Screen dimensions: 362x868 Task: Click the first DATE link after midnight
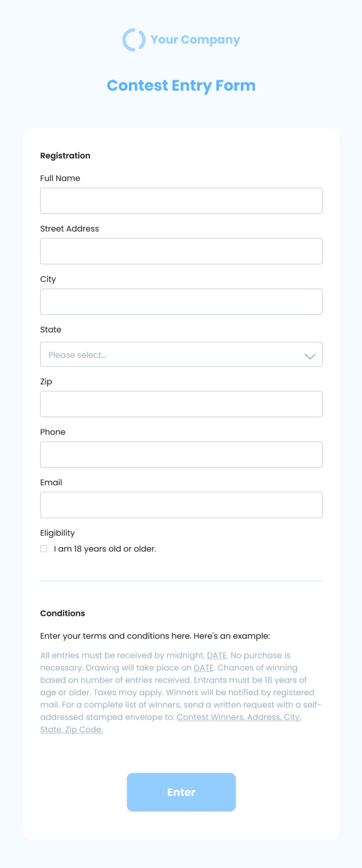click(x=216, y=655)
